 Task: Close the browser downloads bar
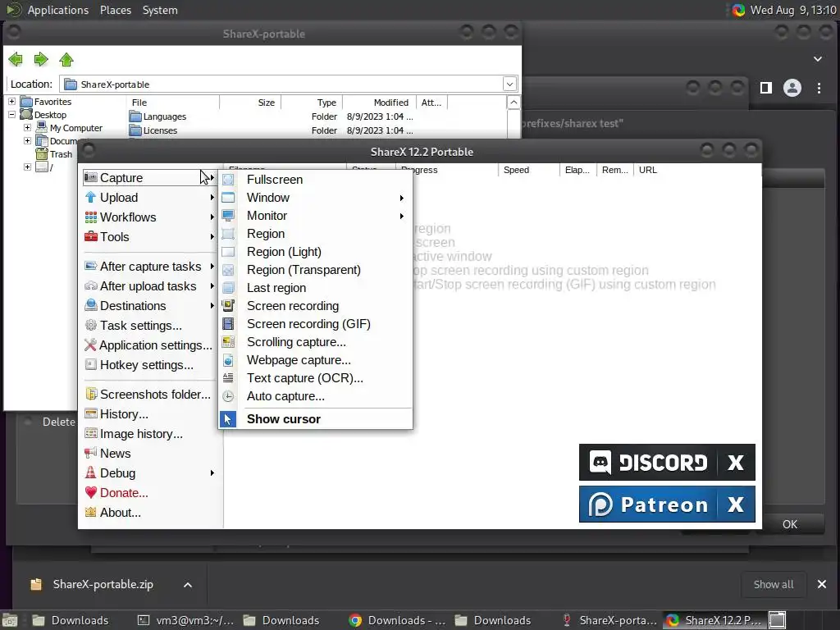click(x=822, y=584)
